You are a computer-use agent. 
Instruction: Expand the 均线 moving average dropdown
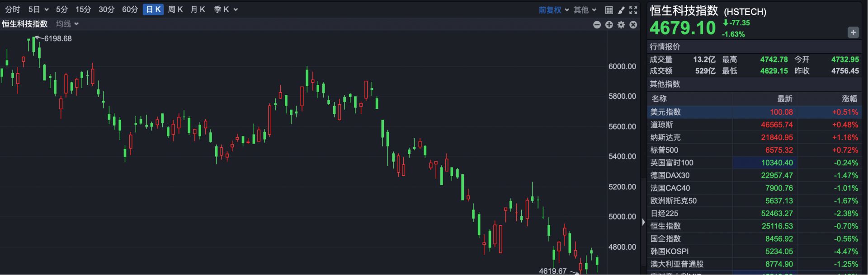67,24
